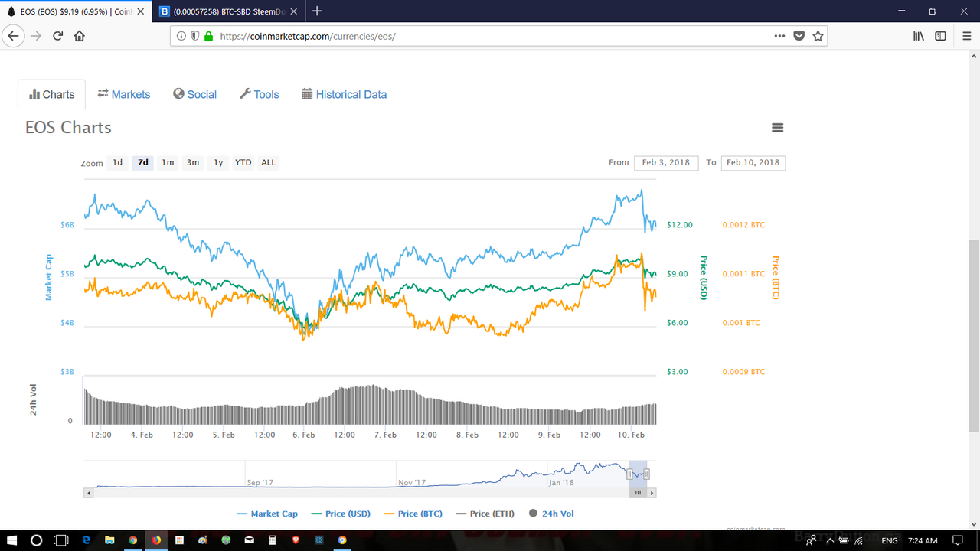980x551 pixels.
Task: Toggle Price (BTC) series in legend
Action: click(413, 514)
